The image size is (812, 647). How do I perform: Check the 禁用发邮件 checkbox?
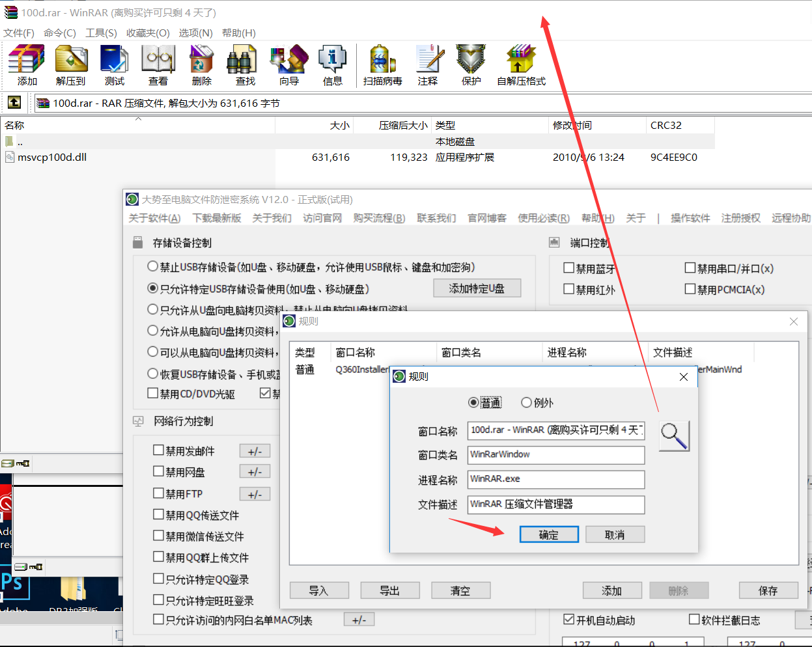pos(158,450)
